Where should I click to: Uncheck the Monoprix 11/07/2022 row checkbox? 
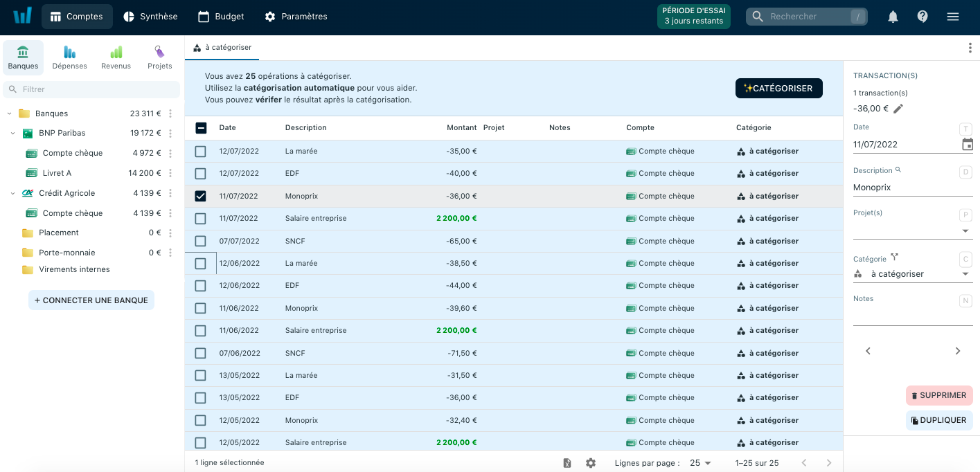coord(200,196)
